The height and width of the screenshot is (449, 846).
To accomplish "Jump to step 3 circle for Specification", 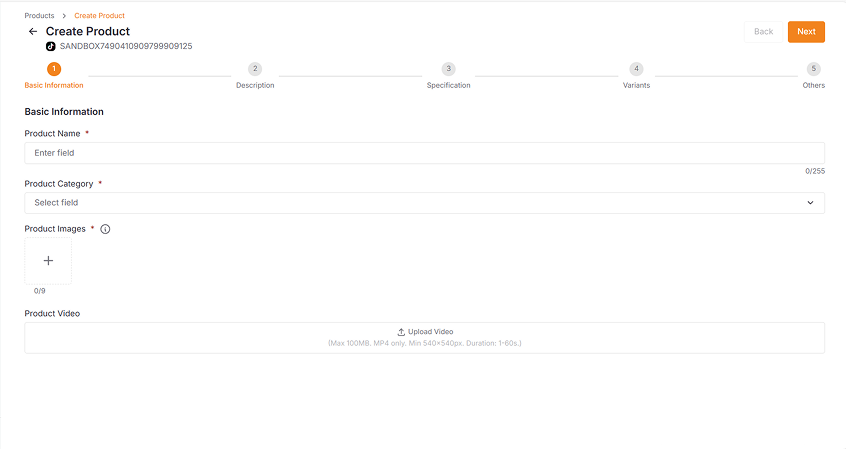I will [x=448, y=69].
